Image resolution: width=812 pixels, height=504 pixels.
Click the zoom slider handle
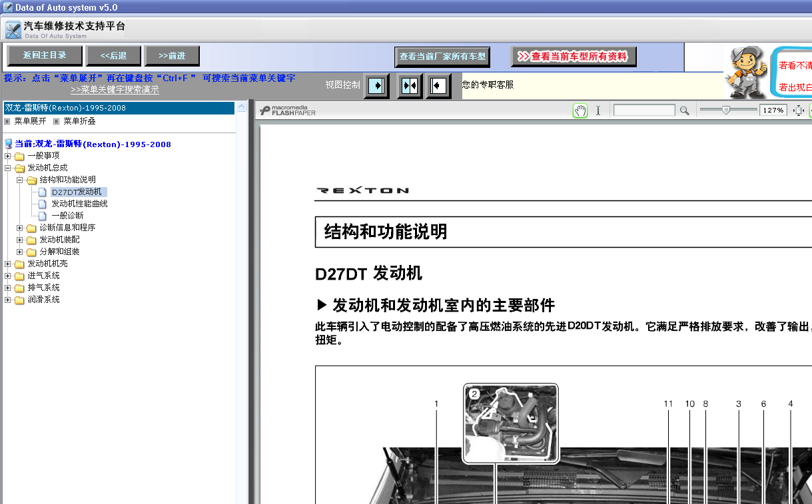click(x=726, y=110)
